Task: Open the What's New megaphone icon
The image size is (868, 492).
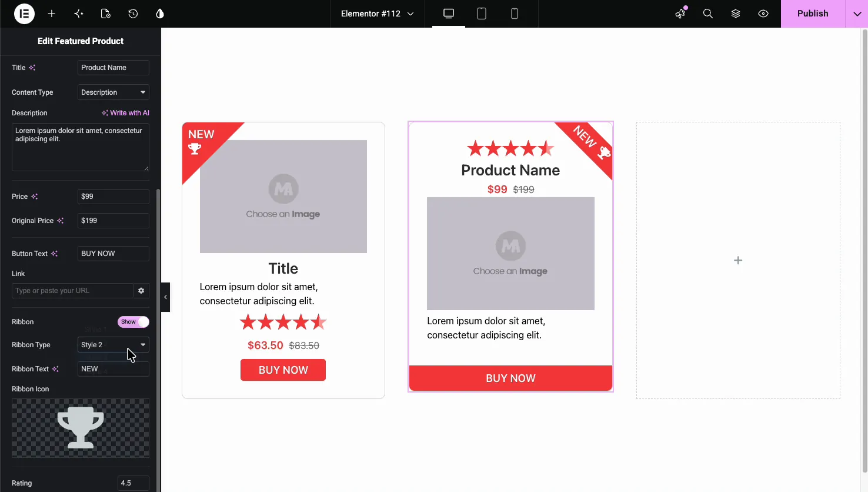Action: click(680, 14)
